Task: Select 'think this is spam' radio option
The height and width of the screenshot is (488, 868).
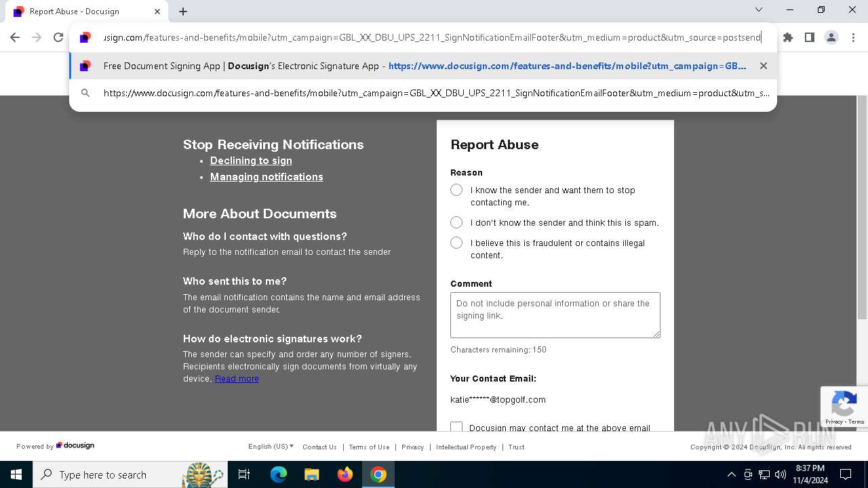Action: 456,222
